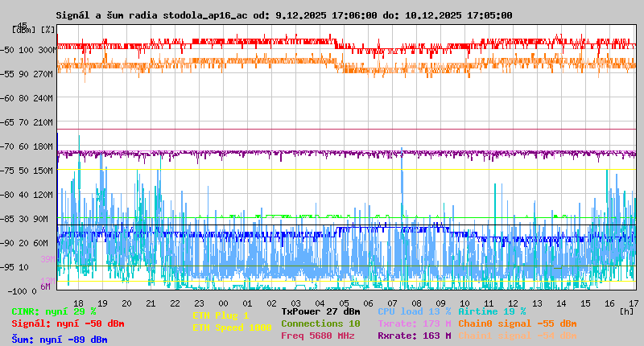Click the 'Freq 5680 MHz' legend label
Viewport: 644px width, 346px height.
(x=317, y=336)
